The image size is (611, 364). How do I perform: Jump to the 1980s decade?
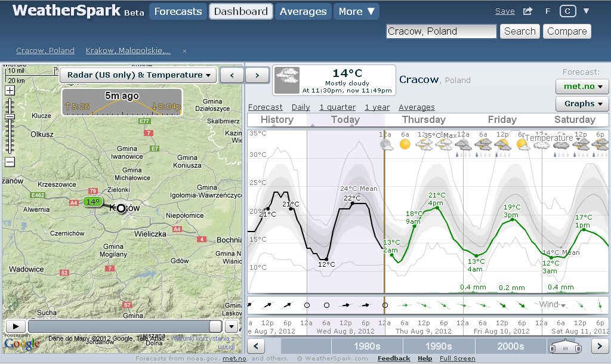point(367,346)
